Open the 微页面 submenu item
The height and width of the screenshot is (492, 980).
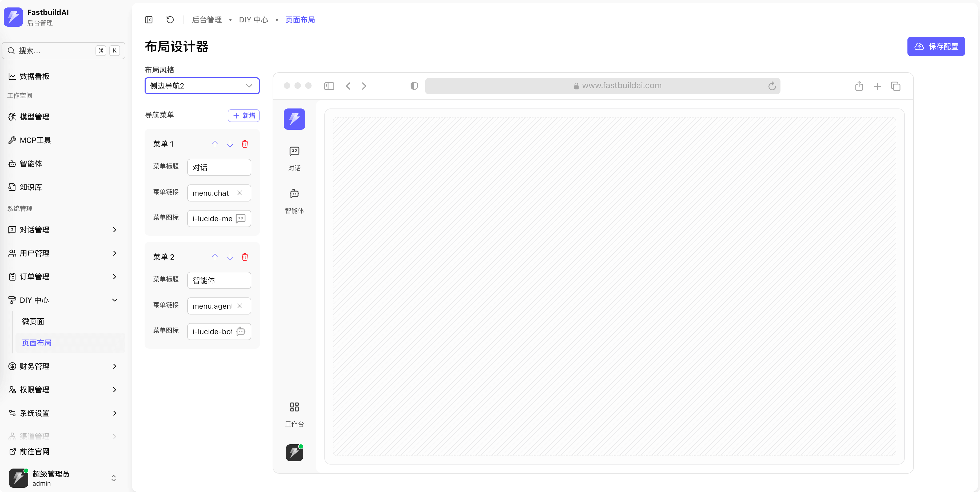pos(33,321)
